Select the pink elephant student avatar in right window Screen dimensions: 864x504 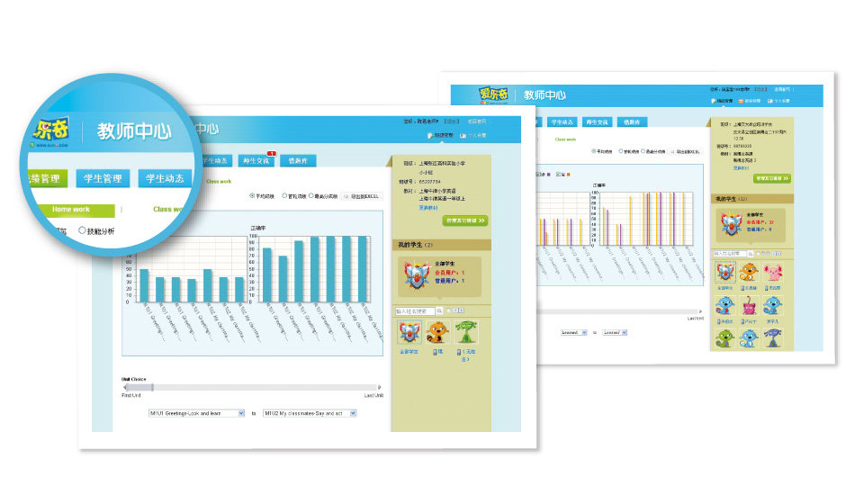pyautogui.click(x=773, y=274)
